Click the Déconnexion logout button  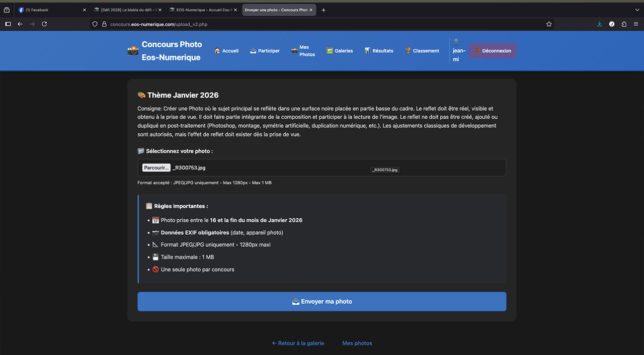point(493,51)
